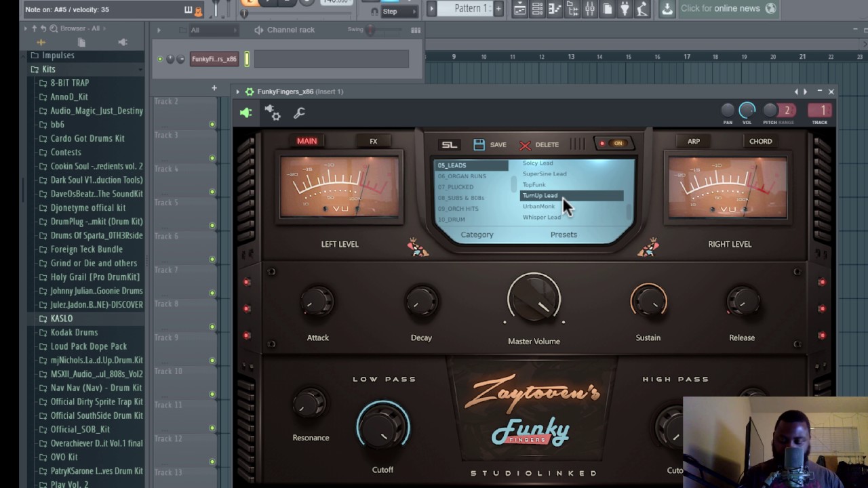This screenshot has height=488, width=868.
Task: Click the Master Volume knob
Action: coord(534,300)
